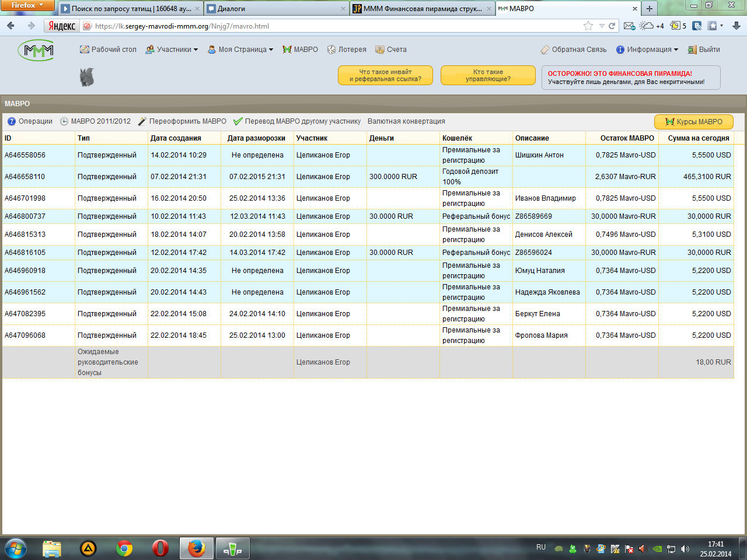This screenshot has width=747, height=560.
Task: Open Валютная конвертация
Action: (406, 121)
